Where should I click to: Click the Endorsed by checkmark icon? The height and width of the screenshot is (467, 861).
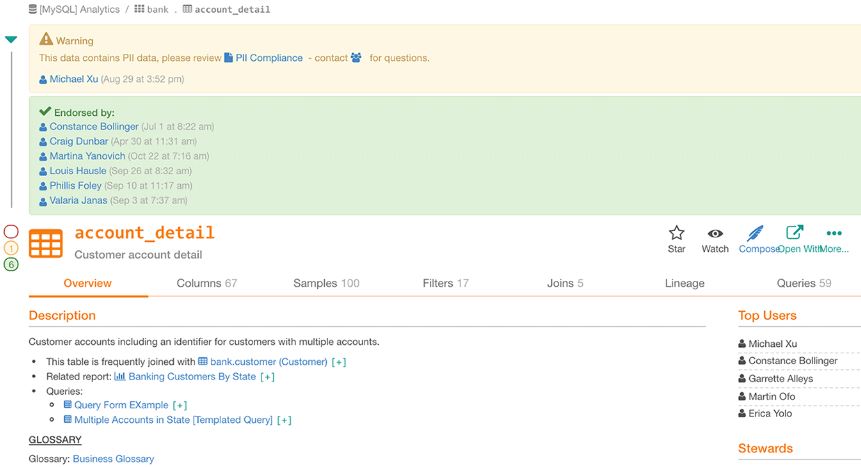pos(45,112)
